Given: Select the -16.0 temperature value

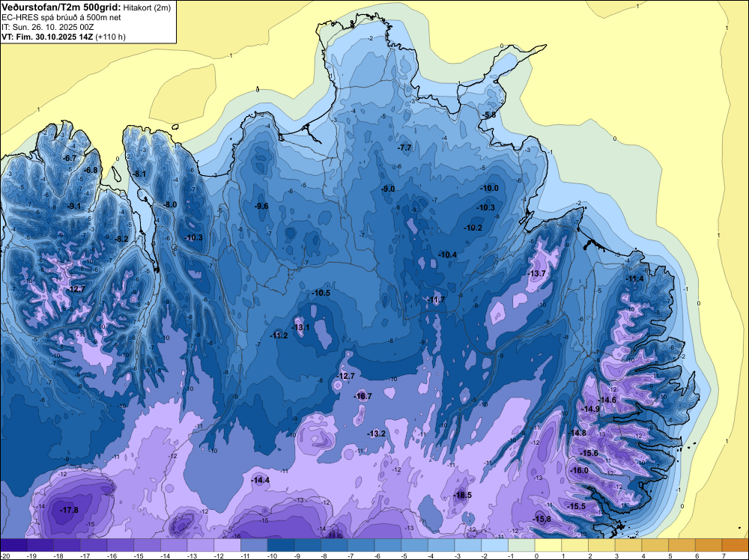Looking at the screenshot, I should coord(580,470).
